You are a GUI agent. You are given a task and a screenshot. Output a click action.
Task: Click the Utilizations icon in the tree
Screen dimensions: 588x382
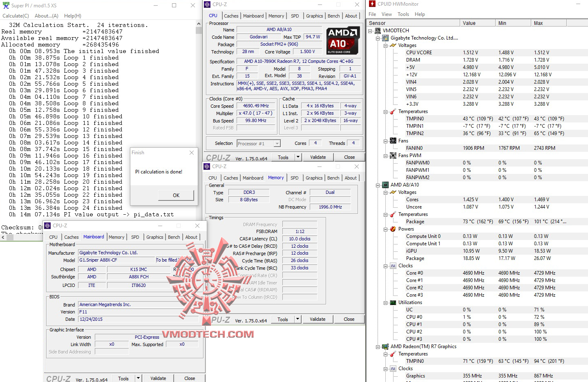click(393, 302)
